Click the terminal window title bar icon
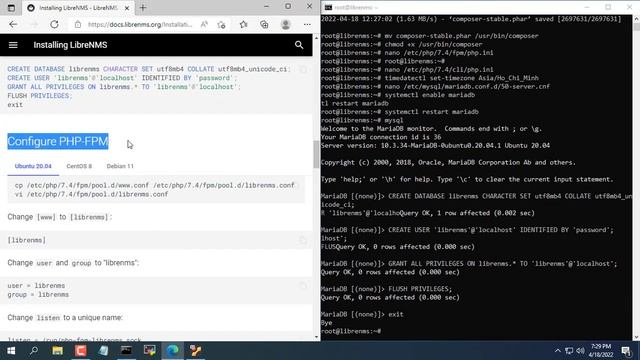The width and height of the screenshot is (640, 360). coord(328,7)
